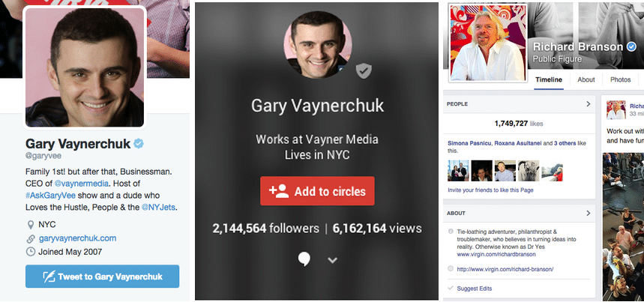Click the link chain icon beside garyvaynerchuk.com
The height and width of the screenshot is (302, 644).
(x=31, y=239)
